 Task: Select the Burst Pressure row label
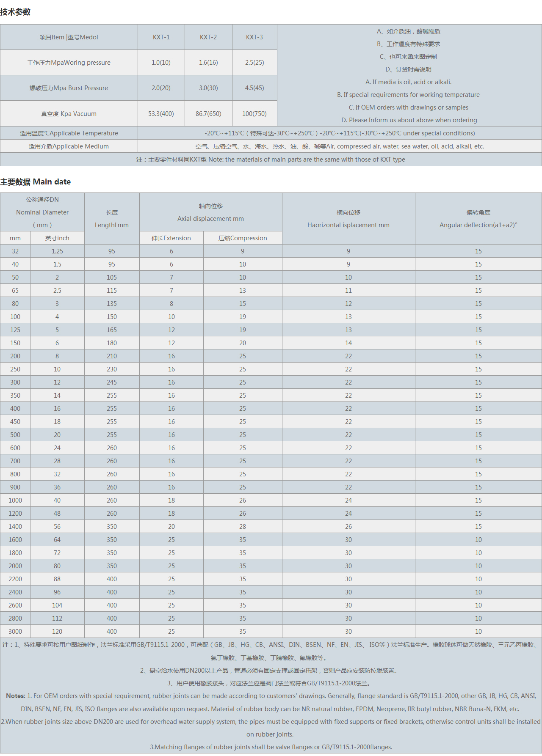tap(69, 88)
